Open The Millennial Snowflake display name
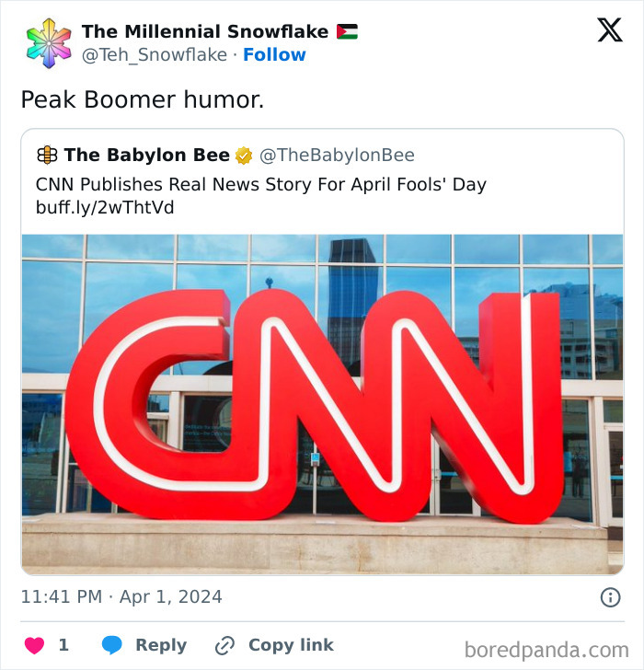 [204, 32]
